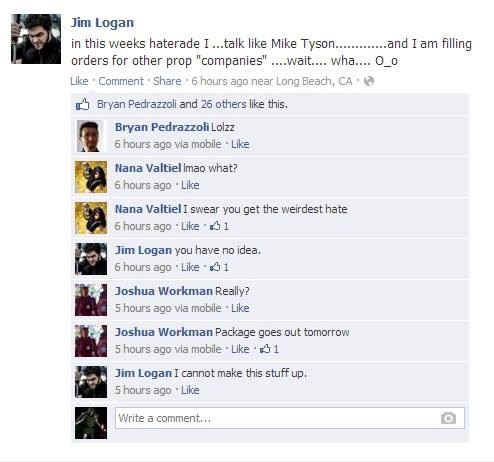The height and width of the screenshot is (462, 494).
Task: Open Bryan Pedrazzoli's comment avatar
Action: coord(90,136)
